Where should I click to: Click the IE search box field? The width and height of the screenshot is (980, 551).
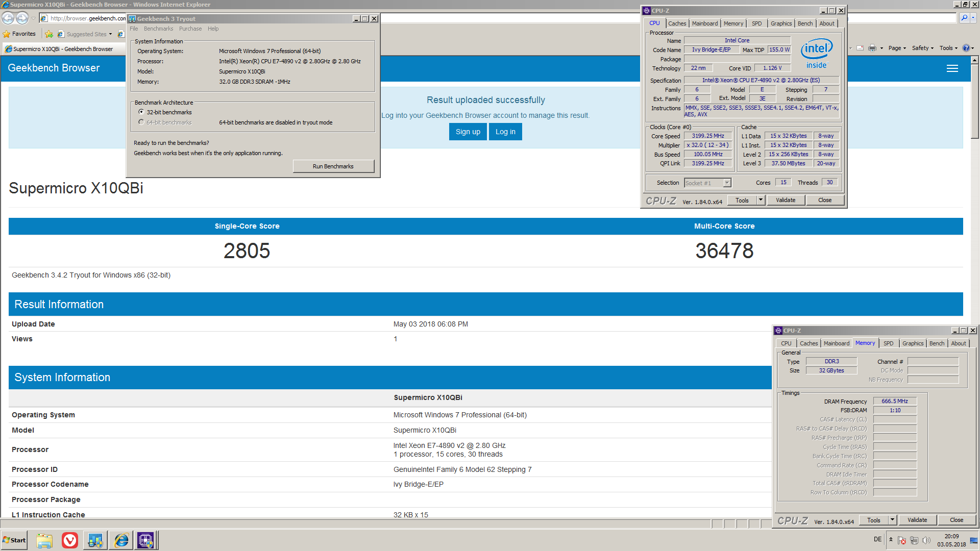click(x=901, y=18)
